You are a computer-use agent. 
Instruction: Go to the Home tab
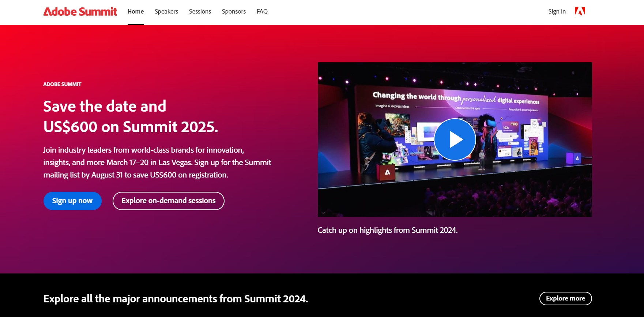click(x=136, y=12)
